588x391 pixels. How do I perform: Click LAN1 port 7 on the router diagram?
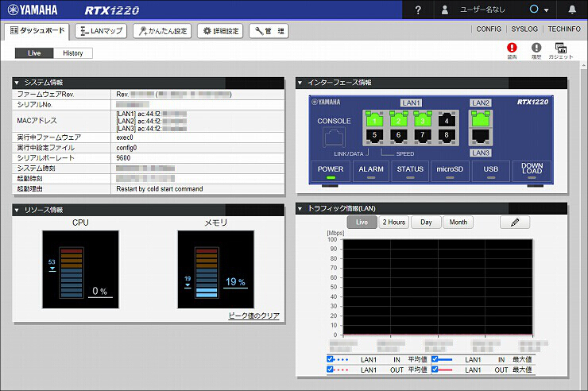pyautogui.click(x=422, y=136)
